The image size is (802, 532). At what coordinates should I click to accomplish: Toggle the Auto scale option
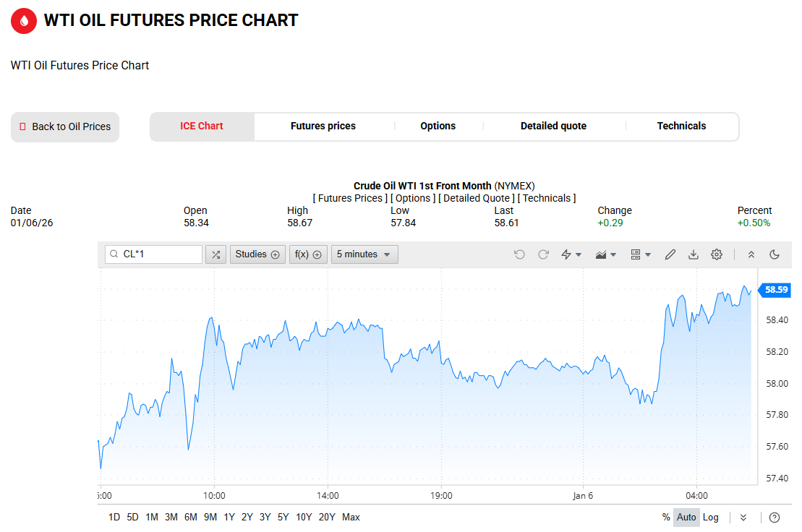[686, 518]
